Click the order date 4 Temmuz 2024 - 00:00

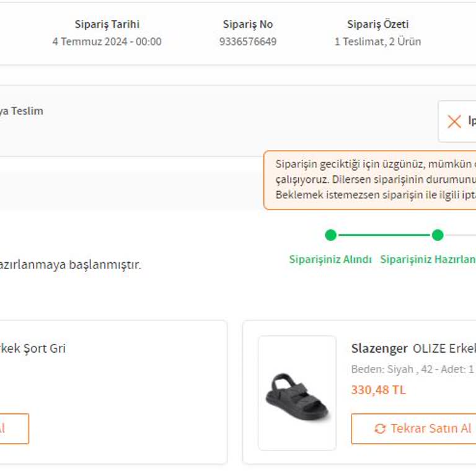point(107,42)
